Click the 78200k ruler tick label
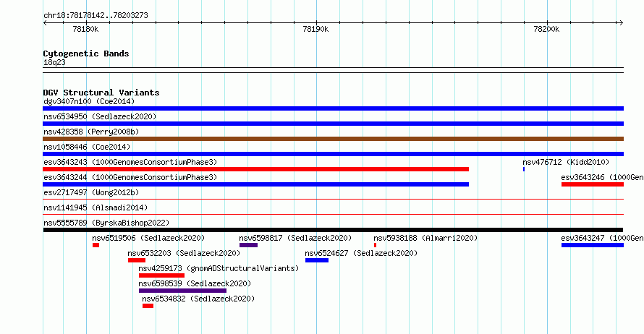The height and width of the screenshot is (334, 644). pos(546,29)
